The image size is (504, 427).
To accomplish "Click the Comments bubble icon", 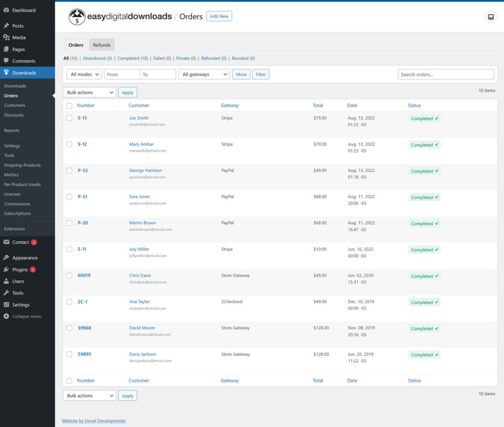I will coord(6,61).
